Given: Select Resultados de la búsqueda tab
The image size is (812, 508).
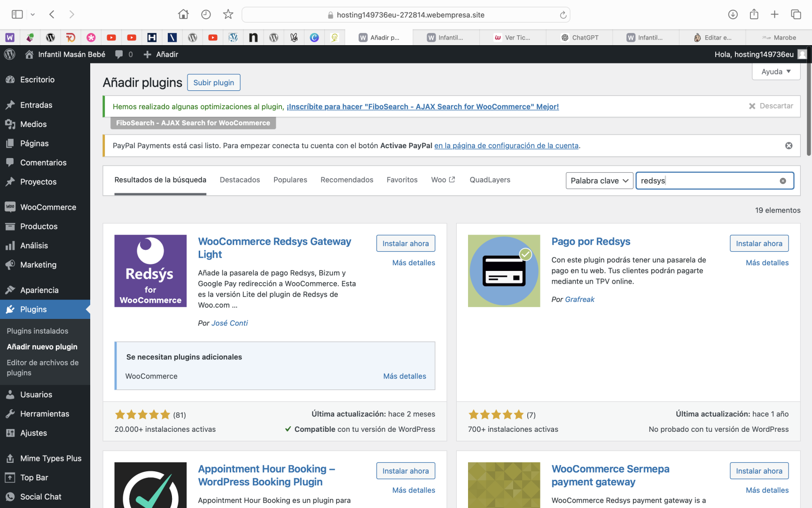Looking at the screenshot, I should (x=160, y=180).
